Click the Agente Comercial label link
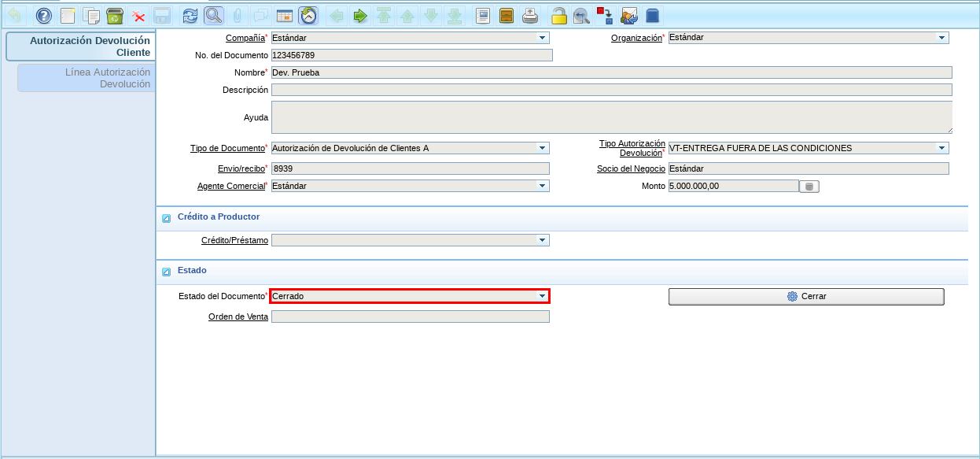The image size is (980, 459). [x=231, y=186]
